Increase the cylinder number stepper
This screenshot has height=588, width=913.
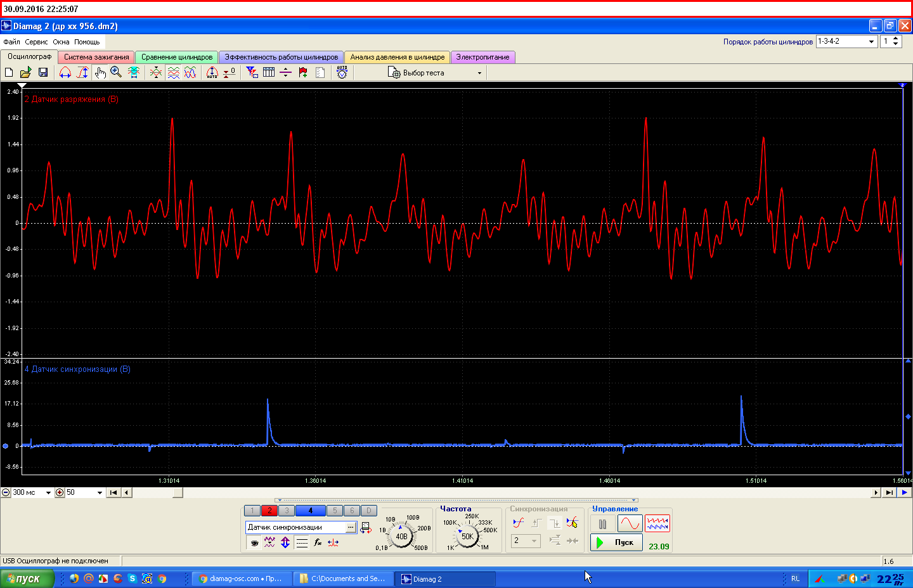[895, 39]
